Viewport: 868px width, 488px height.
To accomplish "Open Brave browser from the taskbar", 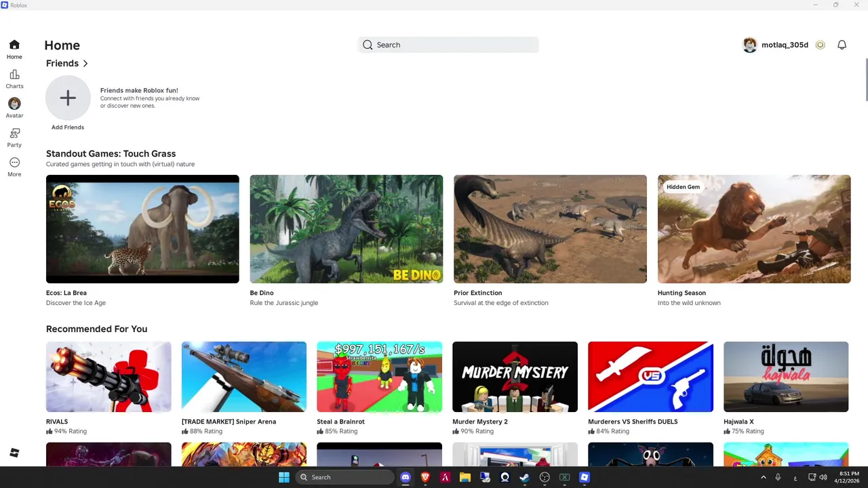I will click(425, 477).
